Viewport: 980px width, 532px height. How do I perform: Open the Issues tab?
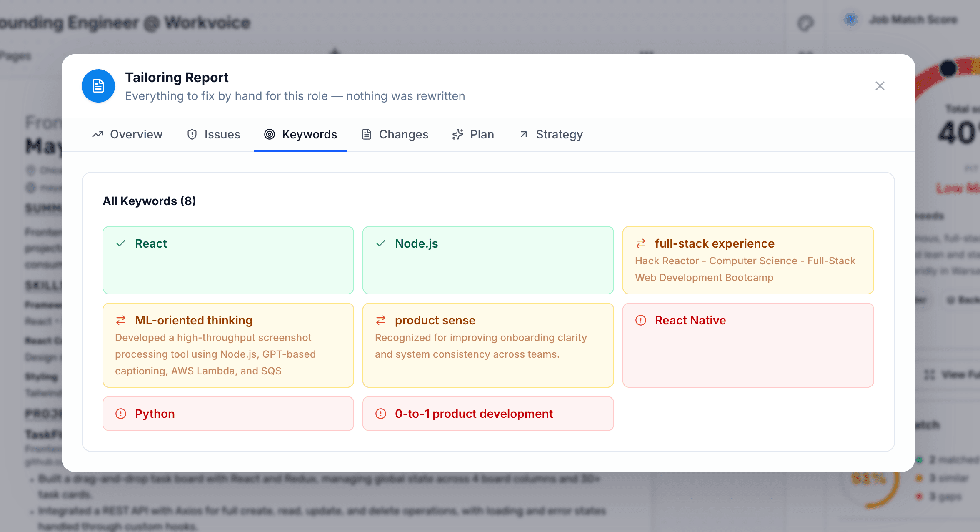tap(214, 135)
